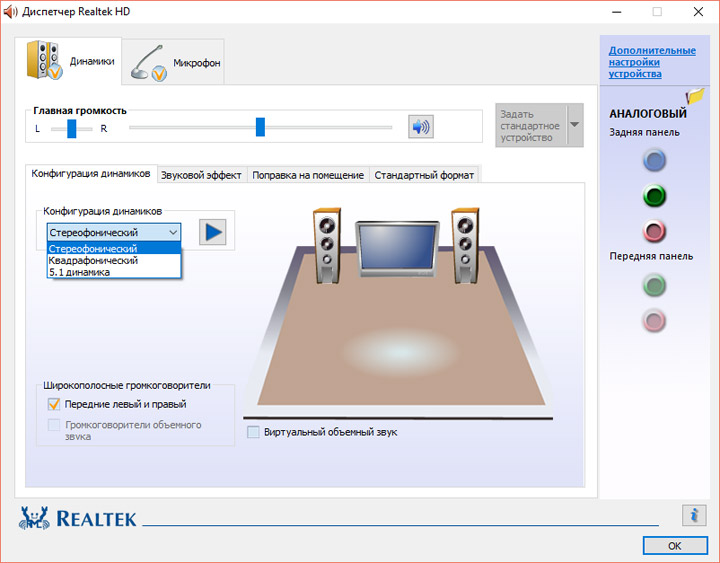This screenshot has height=563, width=720.
Task: Click the L/R balance slider handle
Action: click(x=72, y=129)
